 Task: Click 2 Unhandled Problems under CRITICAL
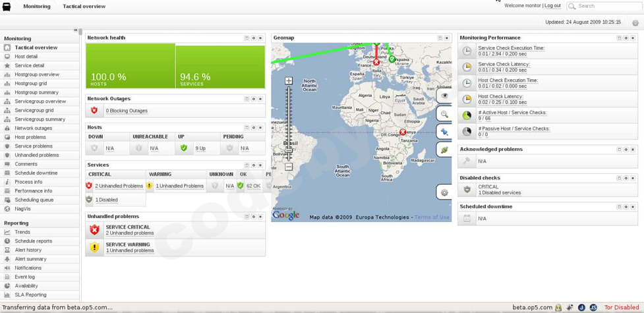(119, 186)
